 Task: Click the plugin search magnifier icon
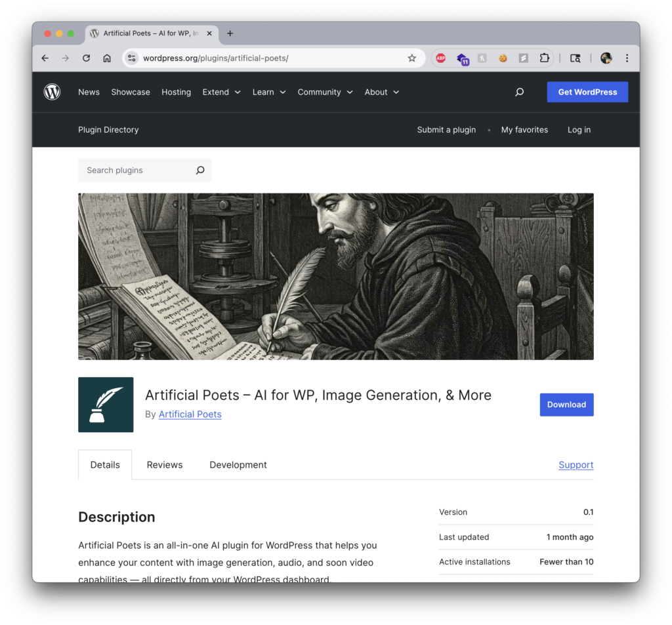click(200, 171)
